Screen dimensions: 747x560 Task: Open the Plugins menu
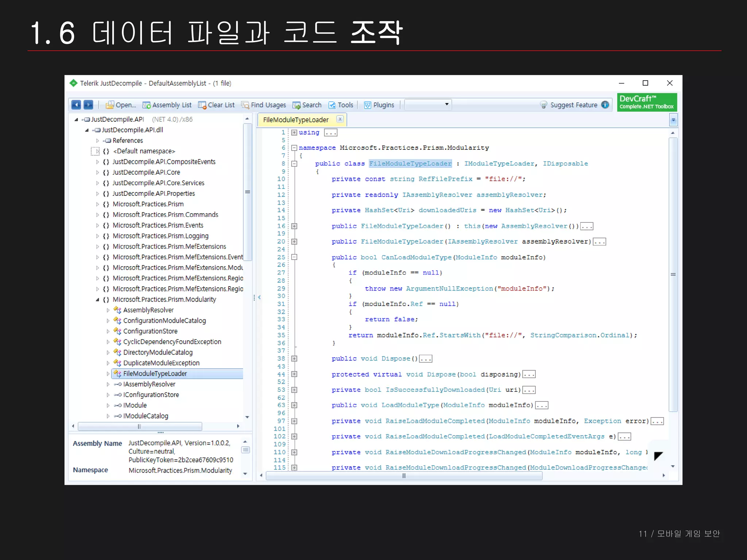point(379,105)
